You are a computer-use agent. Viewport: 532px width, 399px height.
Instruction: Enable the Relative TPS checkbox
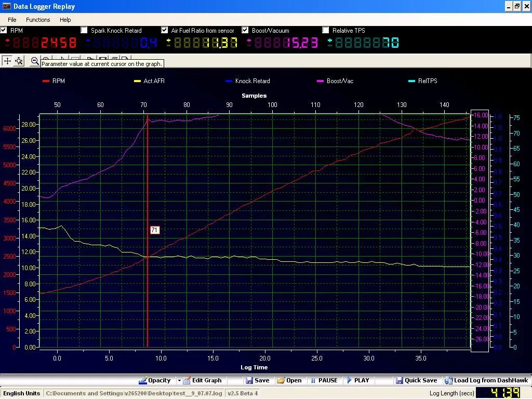point(326,30)
